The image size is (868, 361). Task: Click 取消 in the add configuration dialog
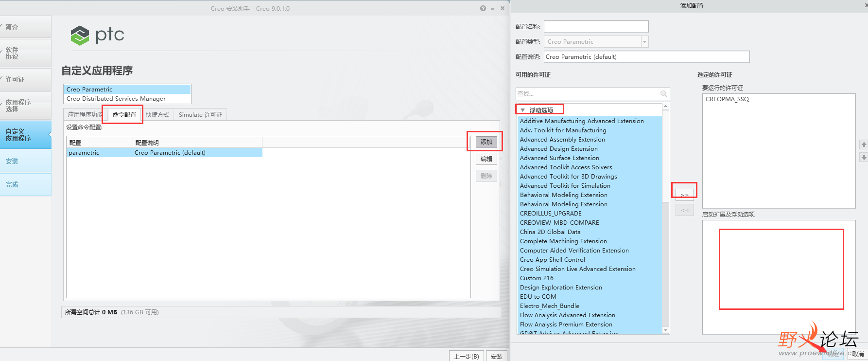(x=858, y=354)
